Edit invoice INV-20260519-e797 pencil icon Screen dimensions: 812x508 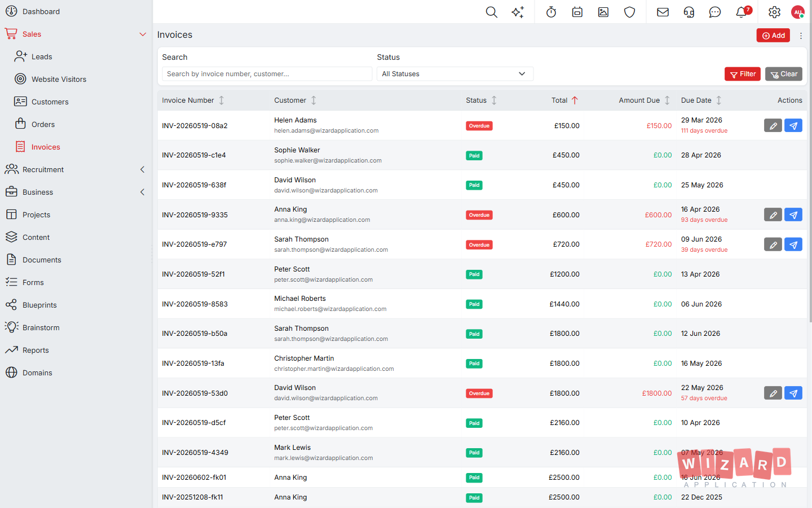(773, 244)
